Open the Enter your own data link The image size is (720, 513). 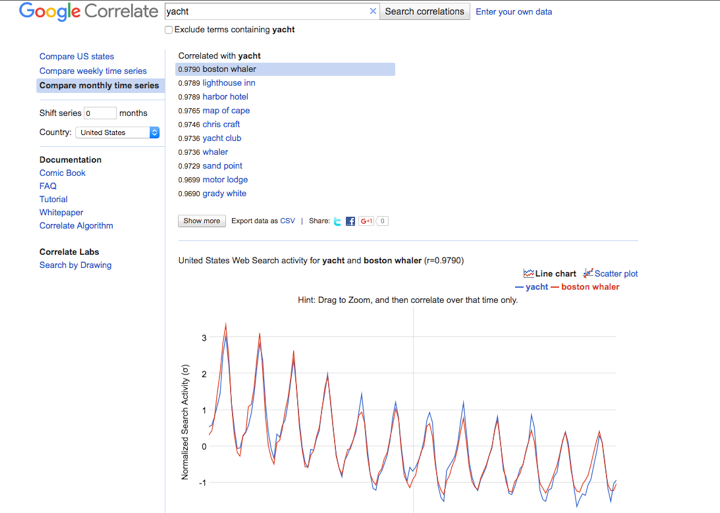point(513,12)
